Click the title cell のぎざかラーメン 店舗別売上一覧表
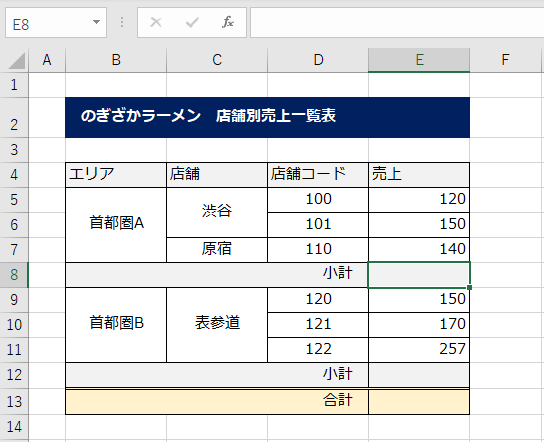 coord(267,117)
